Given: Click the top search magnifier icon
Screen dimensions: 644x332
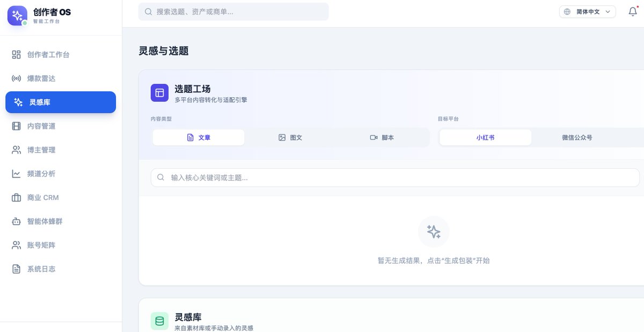Looking at the screenshot, I should pos(149,11).
